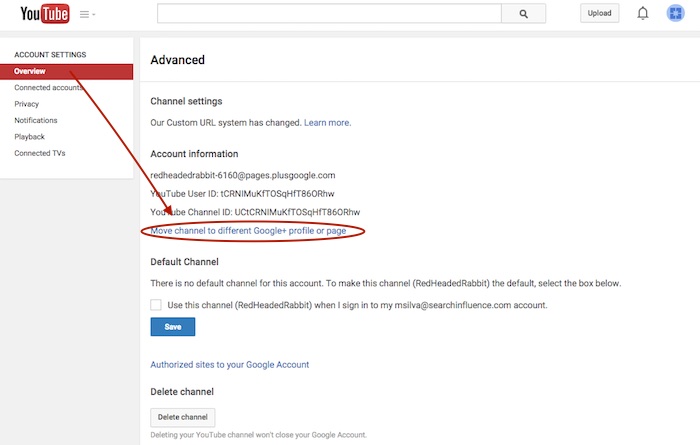Check the use this channel checkbox

[156, 305]
